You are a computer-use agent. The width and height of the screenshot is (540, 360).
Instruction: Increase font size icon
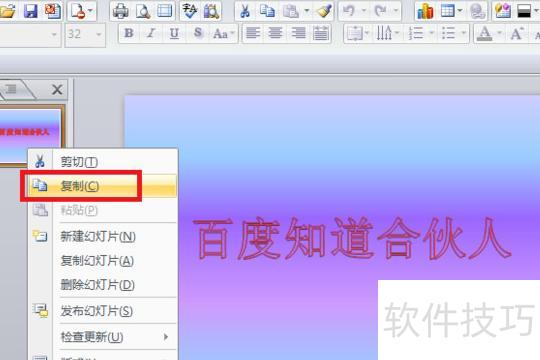pos(517,33)
